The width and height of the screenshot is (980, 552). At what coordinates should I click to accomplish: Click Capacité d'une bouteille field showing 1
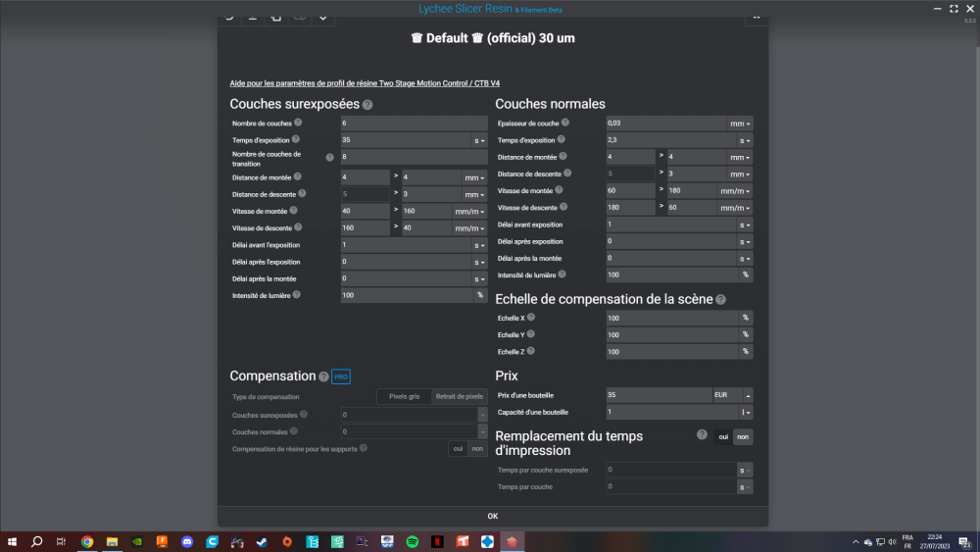tap(672, 412)
